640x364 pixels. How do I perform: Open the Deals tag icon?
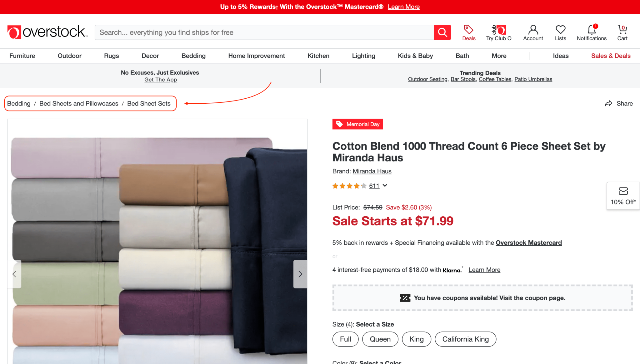[x=468, y=30]
